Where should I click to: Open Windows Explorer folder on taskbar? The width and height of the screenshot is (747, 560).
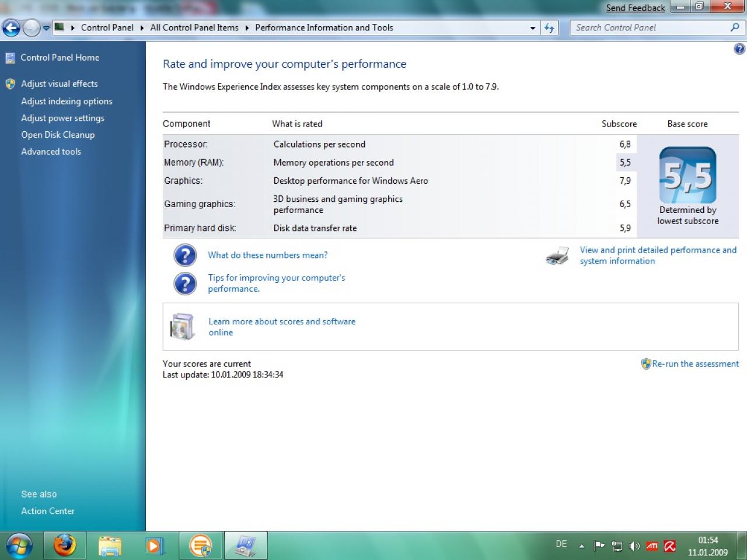coord(110,546)
